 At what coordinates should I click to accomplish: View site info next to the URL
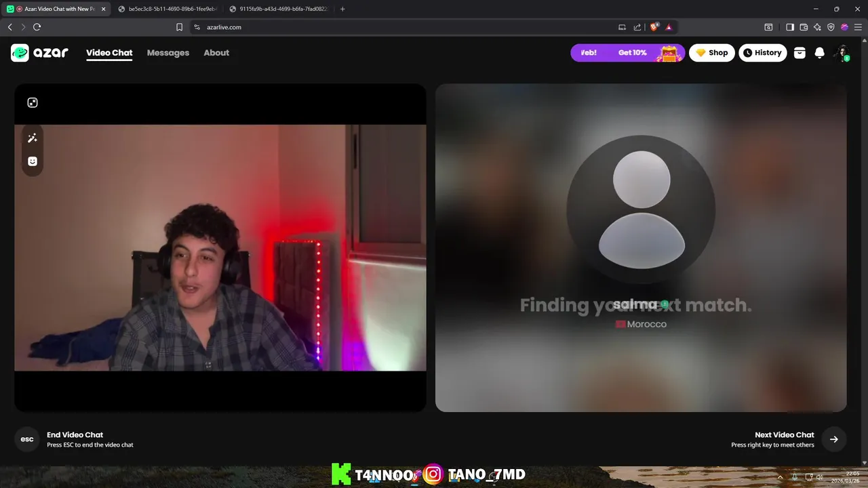[x=197, y=27]
